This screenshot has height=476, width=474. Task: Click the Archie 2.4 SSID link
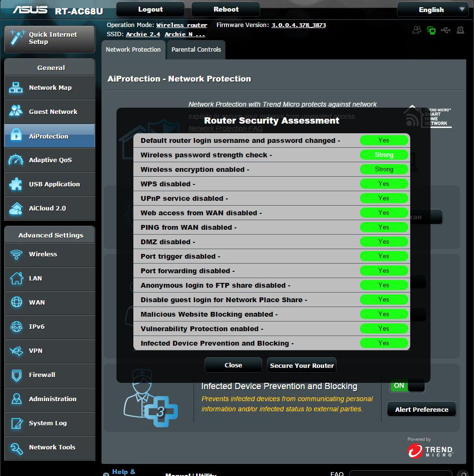(143, 34)
